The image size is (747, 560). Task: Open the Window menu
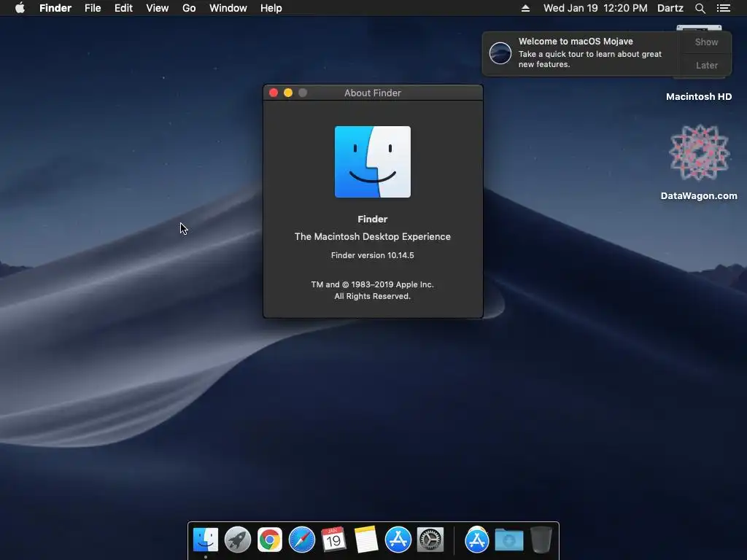coord(228,8)
